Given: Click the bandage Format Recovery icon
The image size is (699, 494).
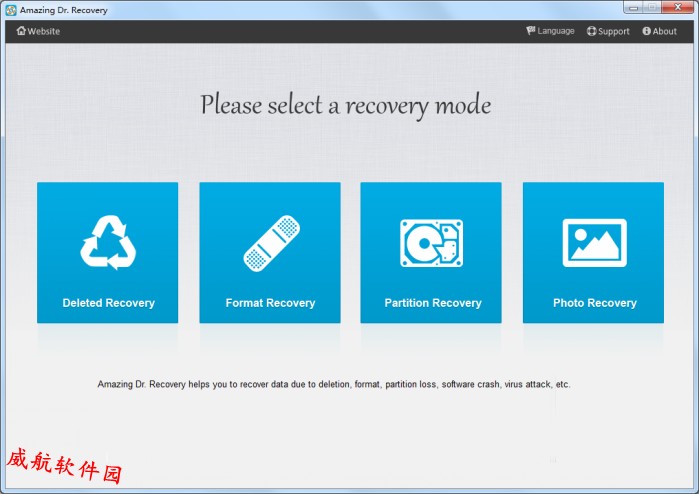Looking at the screenshot, I should (271, 243).
